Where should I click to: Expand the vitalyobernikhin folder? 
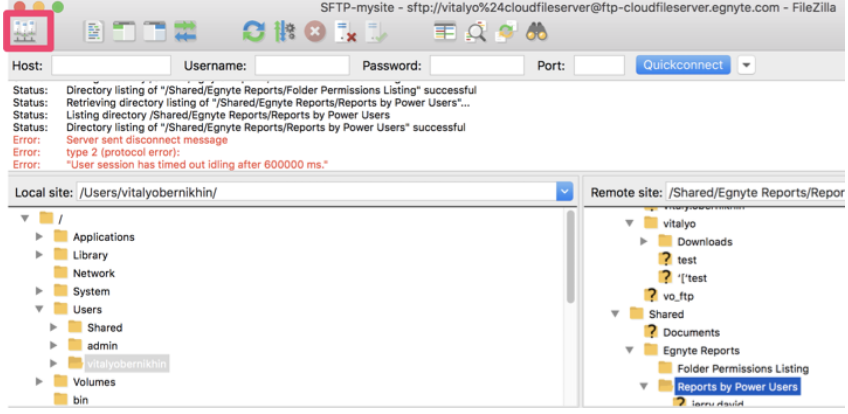pyautogui.click(x=53, y=363)
